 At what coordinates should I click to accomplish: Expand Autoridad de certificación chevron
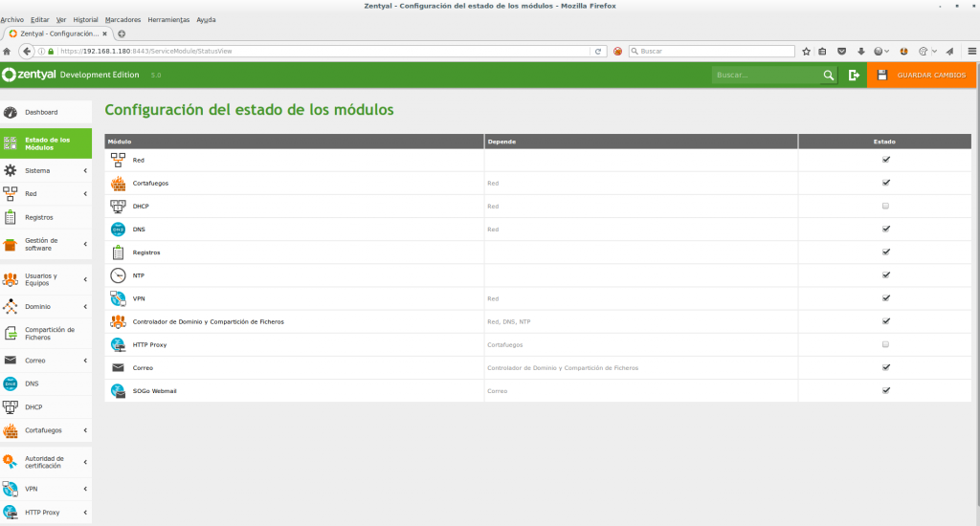coord(85,462)
